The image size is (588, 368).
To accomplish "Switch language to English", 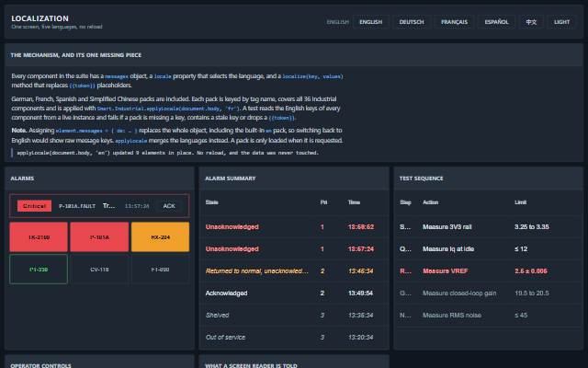I will coord(370,22).
